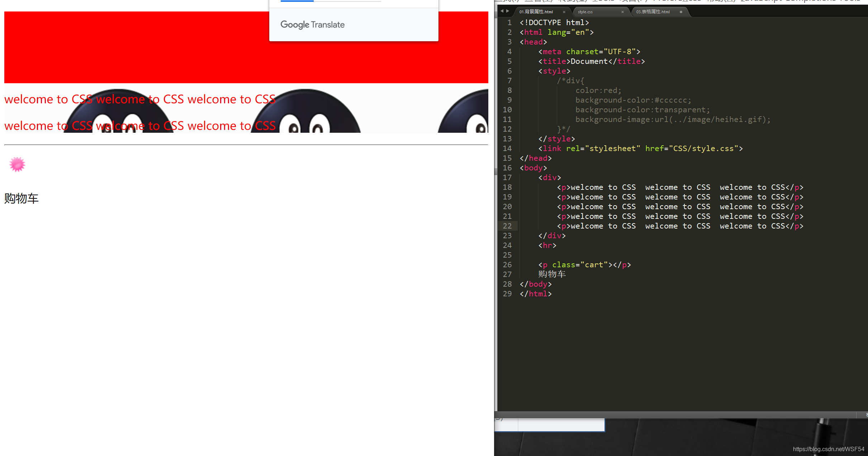The height and width of the screenshot is (456, 868).
Task: Open the style.css tab
Action: coord(585,12)
